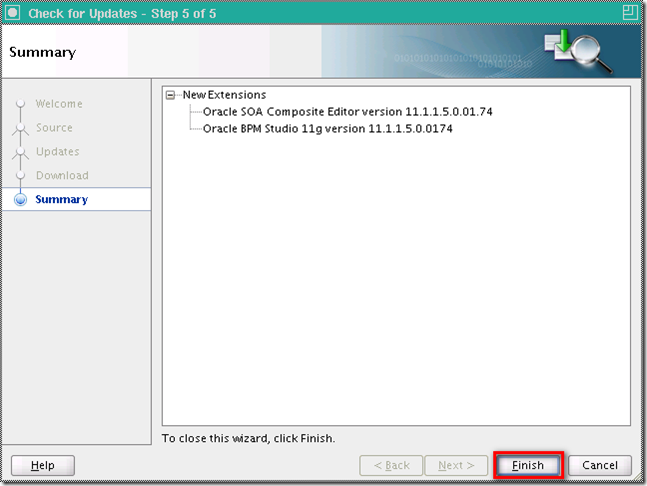
Task: Click the disabled Back button
Action: click(x=391, y=465)
